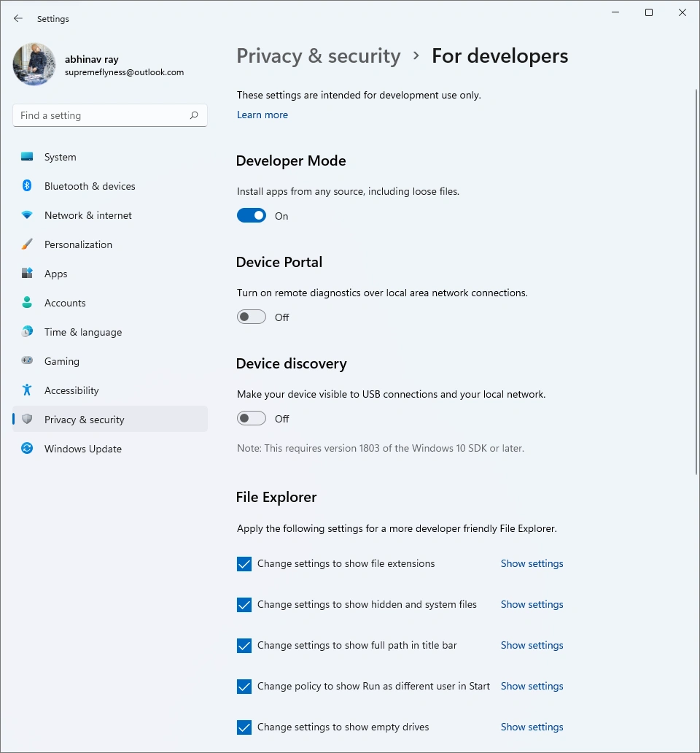Open the Time & language section
Viewport: 700px width, 753px height.
click(x=83, y=332)
